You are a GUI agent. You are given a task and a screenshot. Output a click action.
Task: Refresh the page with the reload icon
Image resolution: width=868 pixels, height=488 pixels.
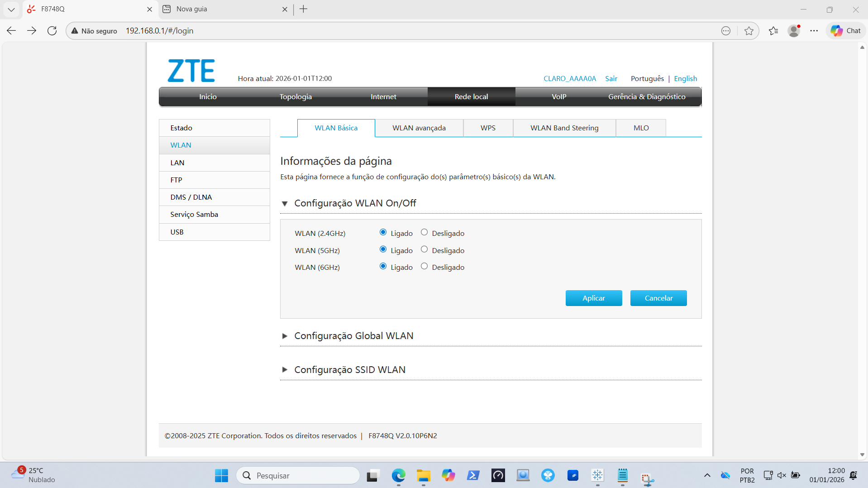coord(52,30)
